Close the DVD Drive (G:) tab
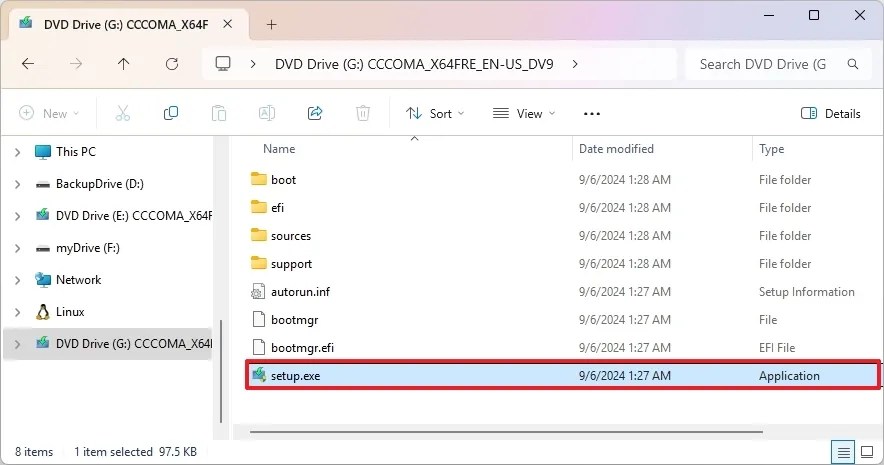This screenshot has width=884, height=465. click(227, 24)
